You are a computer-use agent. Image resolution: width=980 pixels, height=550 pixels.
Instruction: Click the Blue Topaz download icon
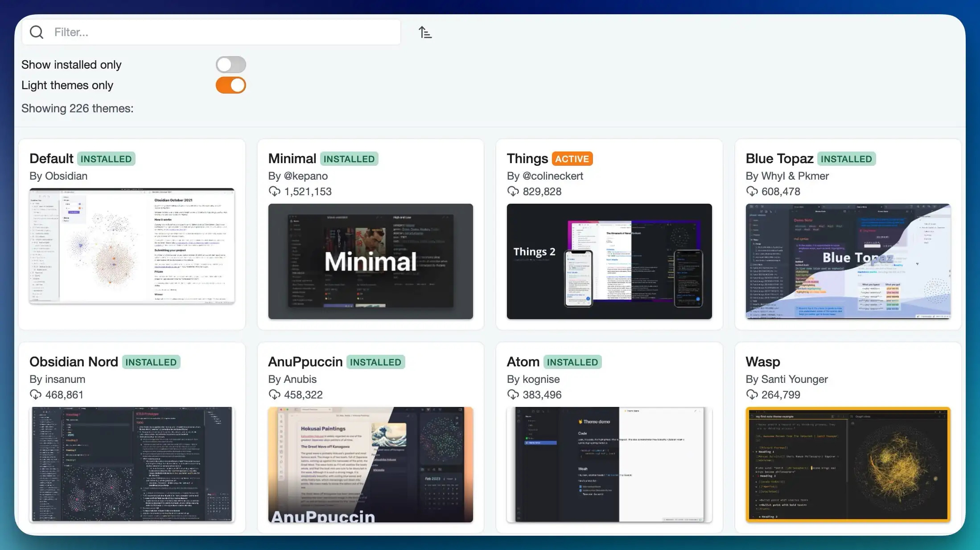click(x=752, y=192)
